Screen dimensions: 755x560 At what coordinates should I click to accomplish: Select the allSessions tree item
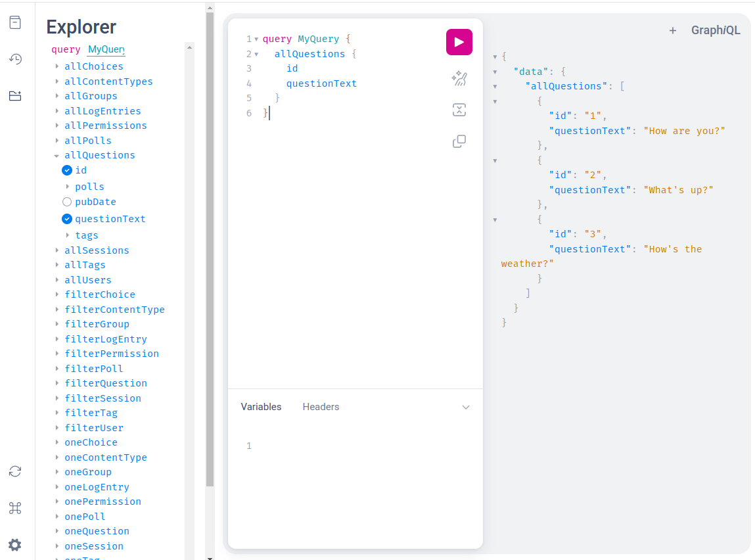[x=97, y=250]
